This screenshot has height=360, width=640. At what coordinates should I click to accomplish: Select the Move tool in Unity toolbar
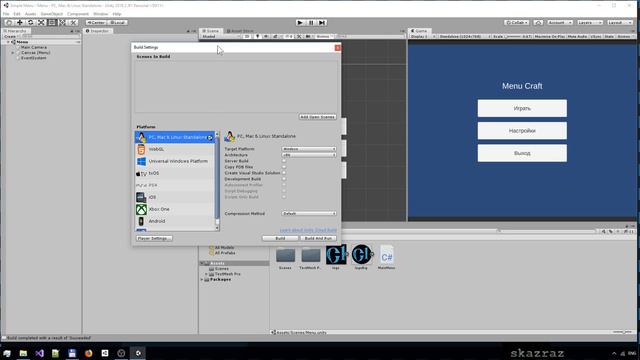pyautogui.click(x=20, y=22)
